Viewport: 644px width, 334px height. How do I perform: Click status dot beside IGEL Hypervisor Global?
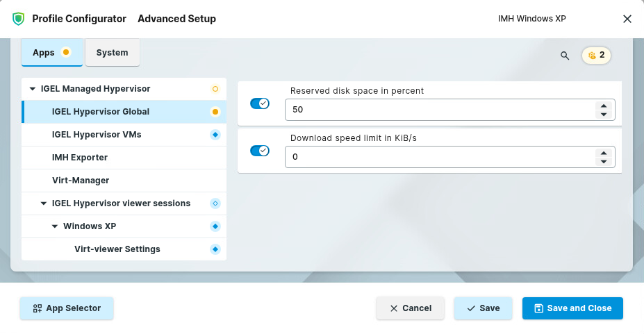click(x=215, y=112)
